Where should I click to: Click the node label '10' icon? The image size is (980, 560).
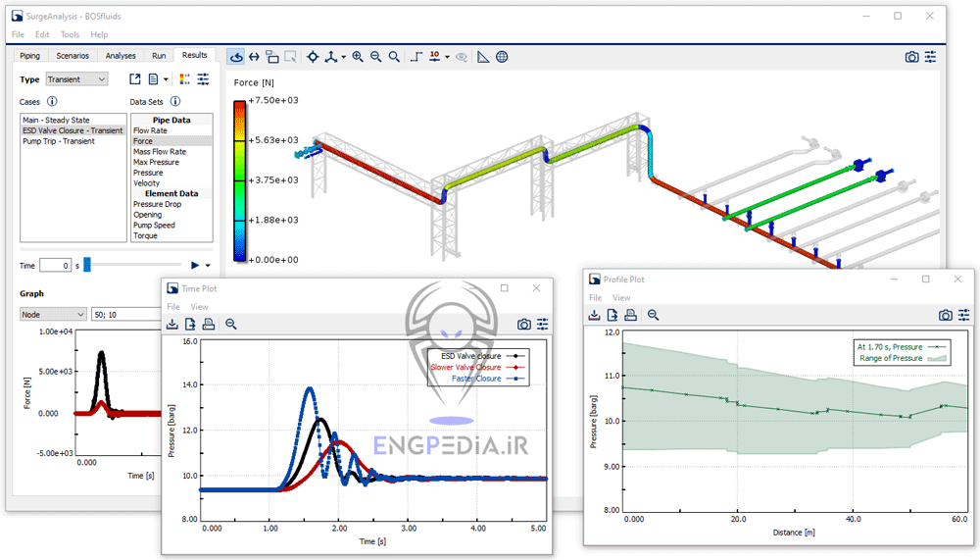click(434, 57)
